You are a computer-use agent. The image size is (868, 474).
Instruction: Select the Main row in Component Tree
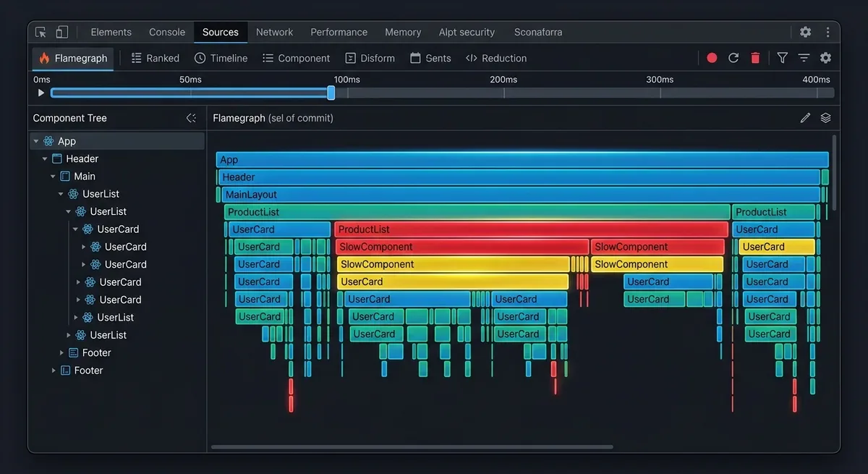(117, 176)
